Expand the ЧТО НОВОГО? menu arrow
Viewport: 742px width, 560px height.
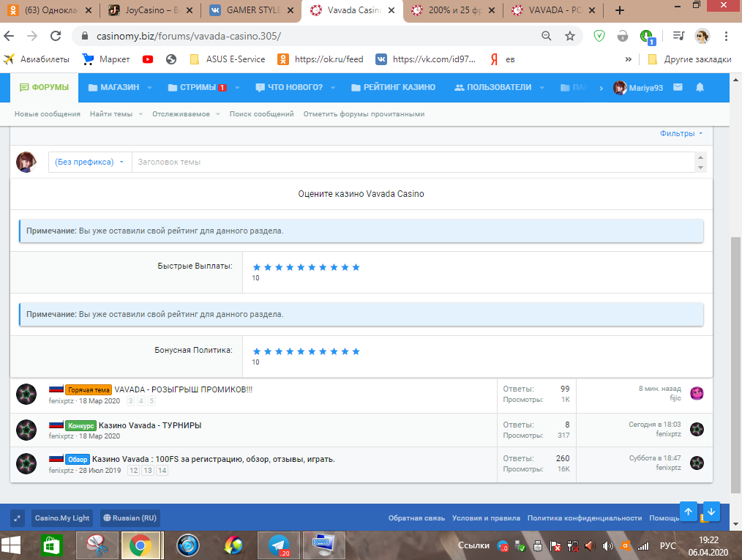coord(333,88)
